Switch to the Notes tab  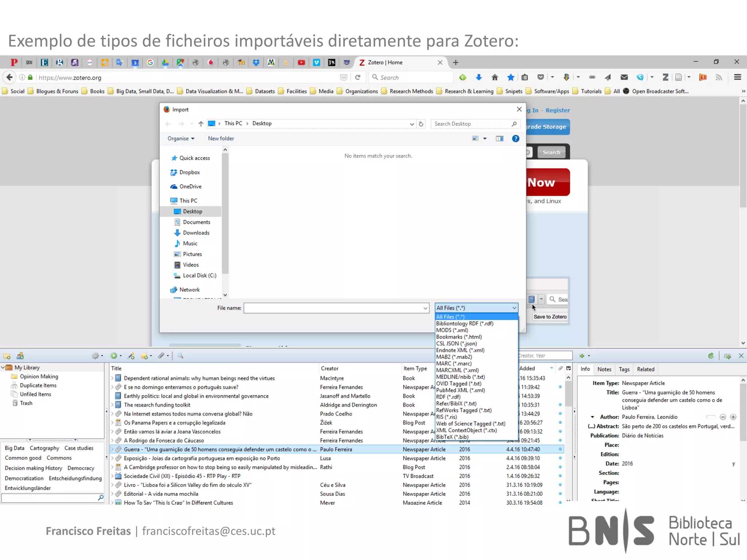(604, 369)
